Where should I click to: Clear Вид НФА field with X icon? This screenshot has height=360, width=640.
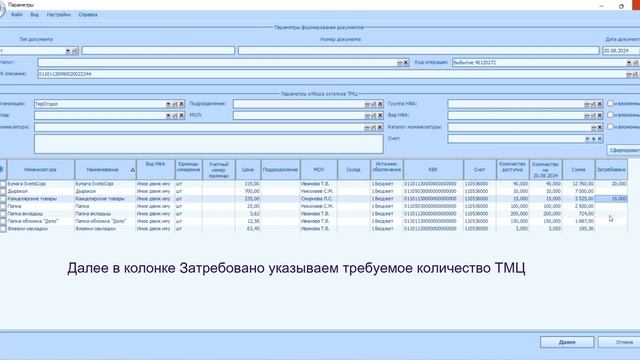click(x=600, y=116)
